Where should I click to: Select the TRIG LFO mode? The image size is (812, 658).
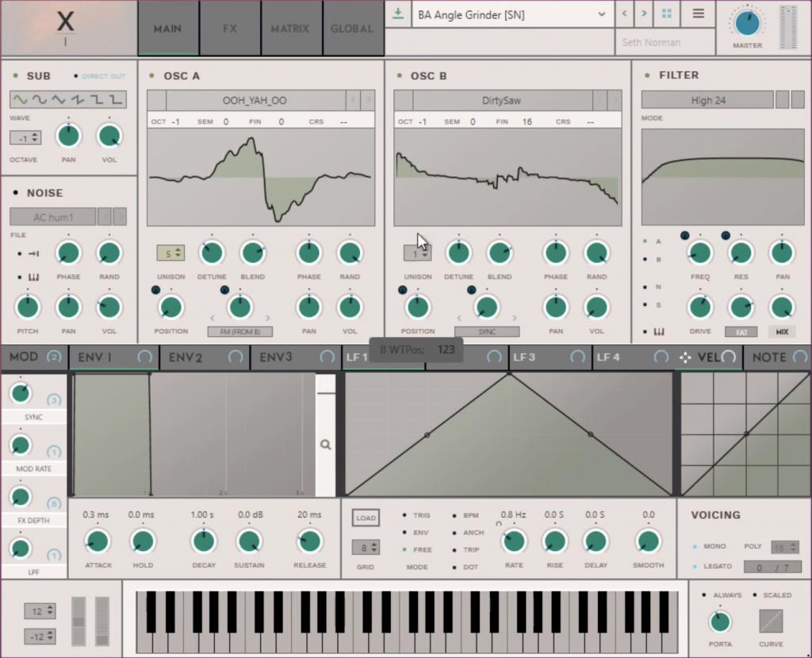pyautogui.click(x=406, y=515)
